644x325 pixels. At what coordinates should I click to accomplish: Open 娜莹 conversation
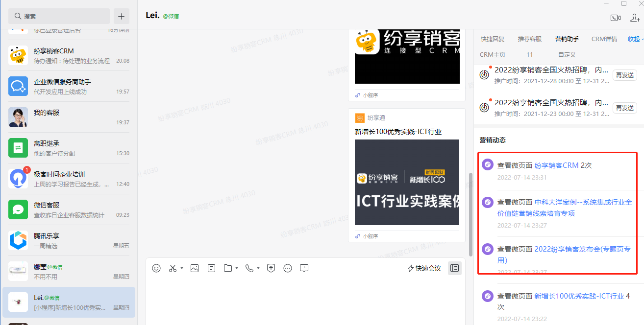tap(69, 271)
